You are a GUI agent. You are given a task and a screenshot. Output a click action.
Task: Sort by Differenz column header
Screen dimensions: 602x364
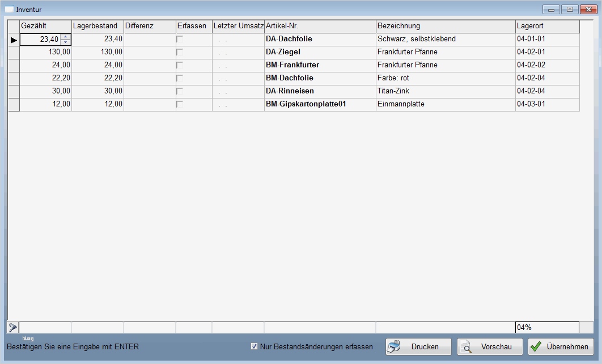tap(150, 26)
